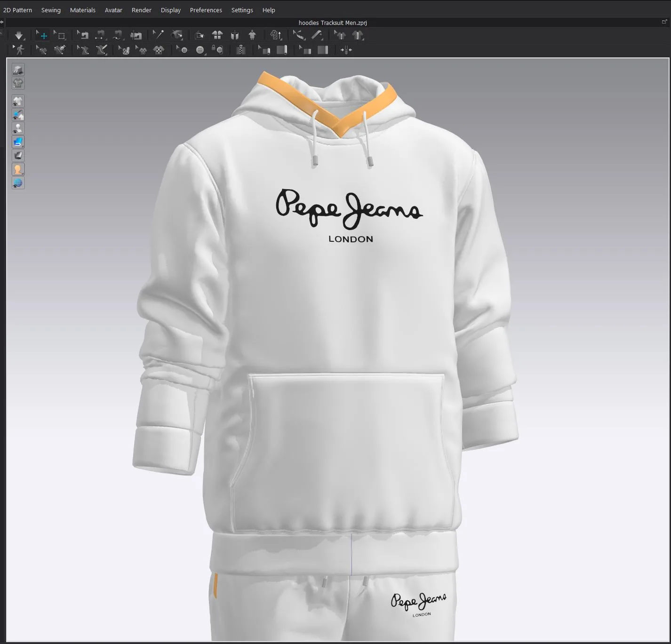This screenshot has width=671, height=644.
Task: Click the walking avatar animation icon
Action: (20, 50)
